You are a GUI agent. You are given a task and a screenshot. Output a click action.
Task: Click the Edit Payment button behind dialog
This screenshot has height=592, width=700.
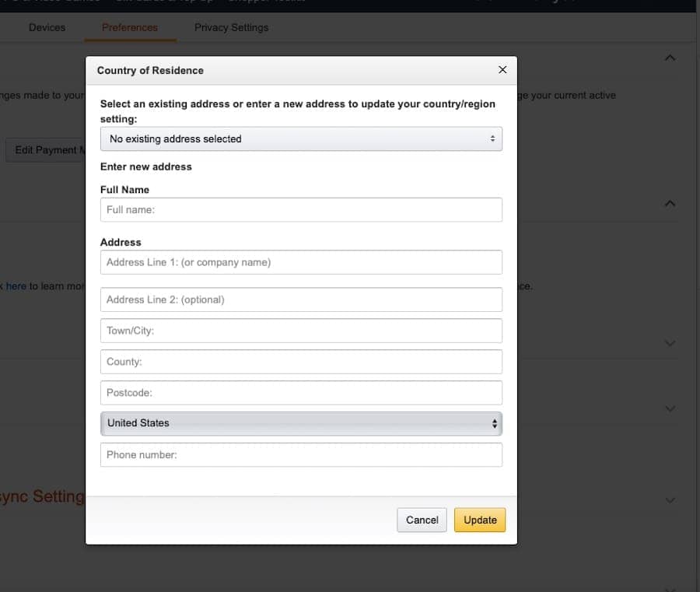[x=46, y=150]
